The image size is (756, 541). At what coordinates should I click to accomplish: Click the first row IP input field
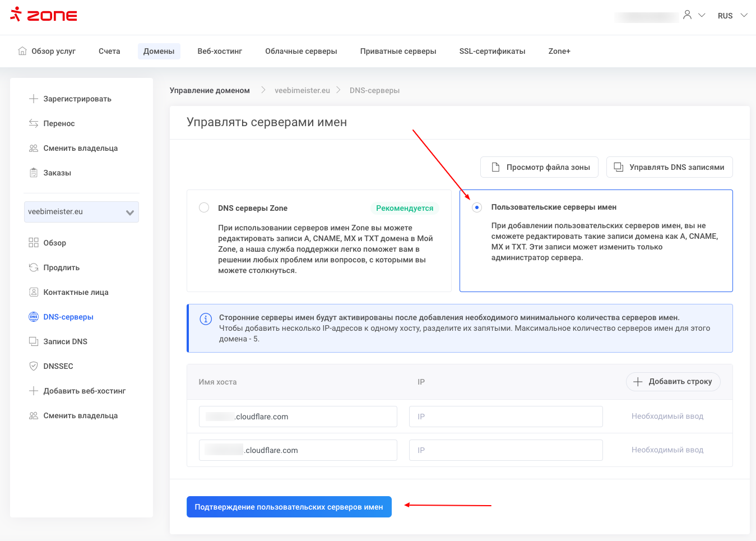click(x=505, y=417)
